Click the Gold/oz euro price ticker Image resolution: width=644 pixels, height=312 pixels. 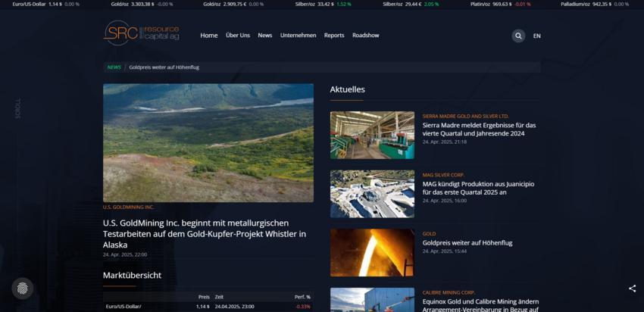[233, 4]
